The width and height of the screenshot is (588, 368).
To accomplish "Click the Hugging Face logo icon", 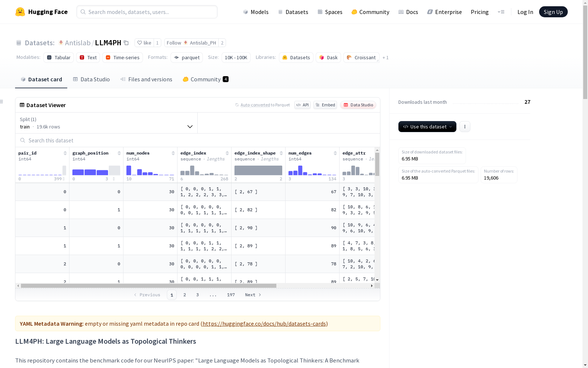I will pos(20,12).
